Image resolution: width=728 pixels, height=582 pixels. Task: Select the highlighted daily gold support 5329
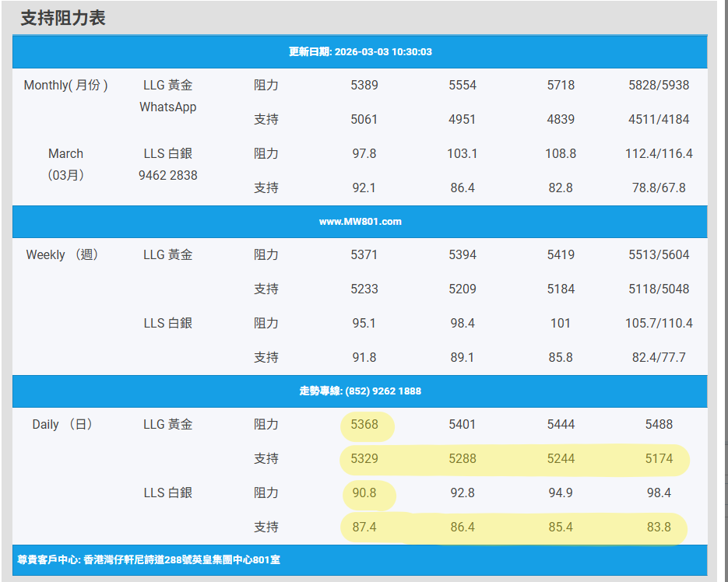(x=364, y=459)
